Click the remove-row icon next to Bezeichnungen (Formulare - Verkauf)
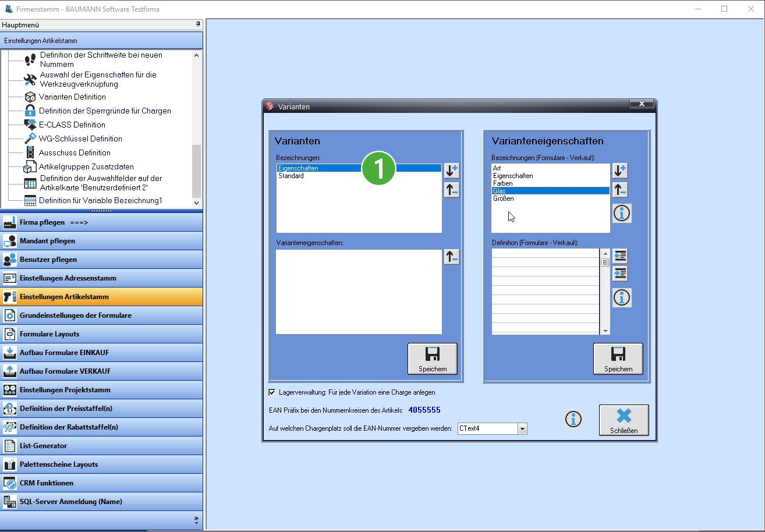Viewport: 765px width, 532px height. click(620, 190)
